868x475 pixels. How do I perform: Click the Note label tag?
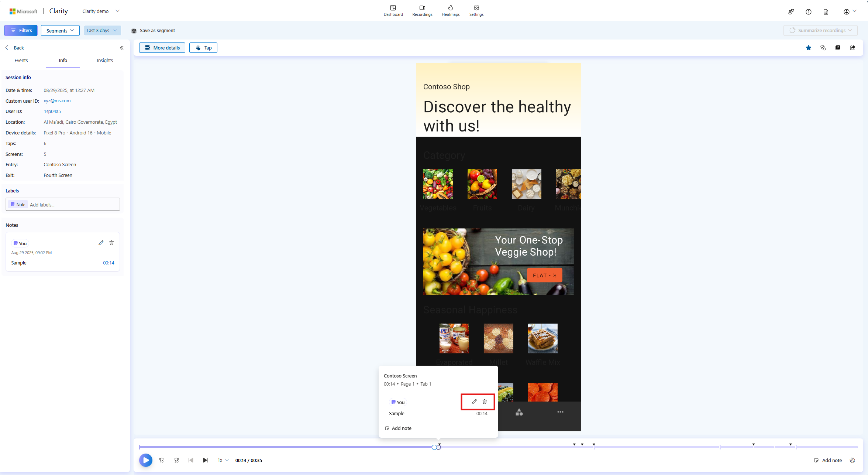coord(18,204)
